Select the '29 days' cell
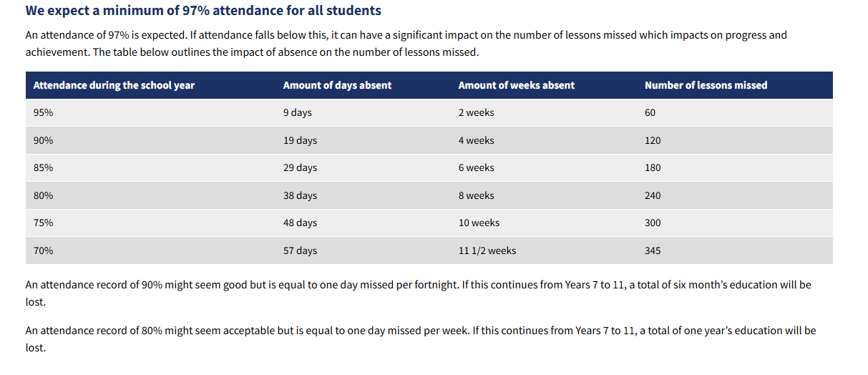 tap(300, 167)
